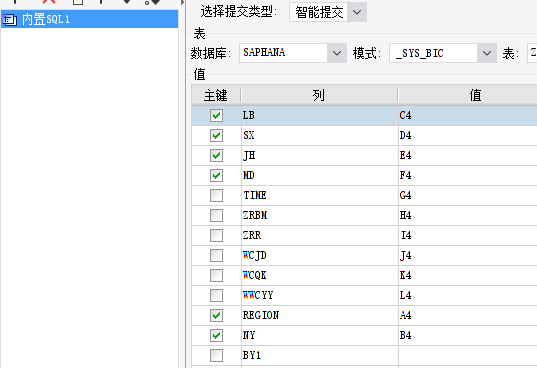Click the 列 column header

tap(319, 95)
